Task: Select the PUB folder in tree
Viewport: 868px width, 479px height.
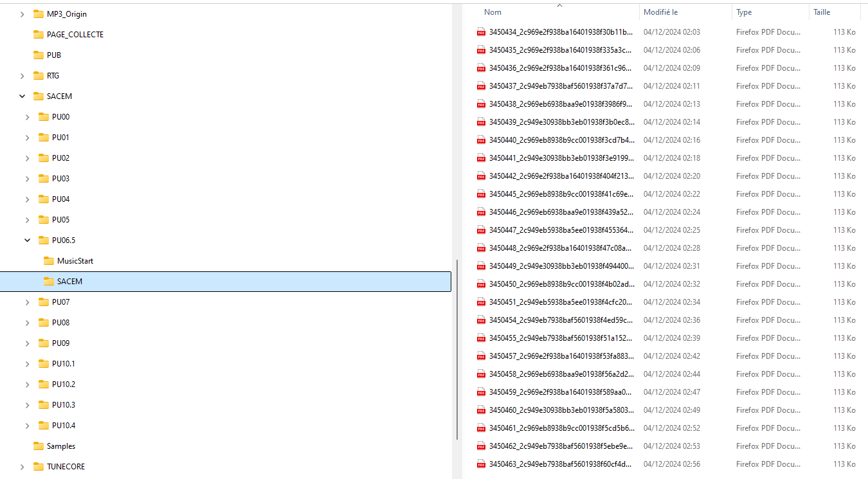Action: pyautogui.click(x=54, y=55)
